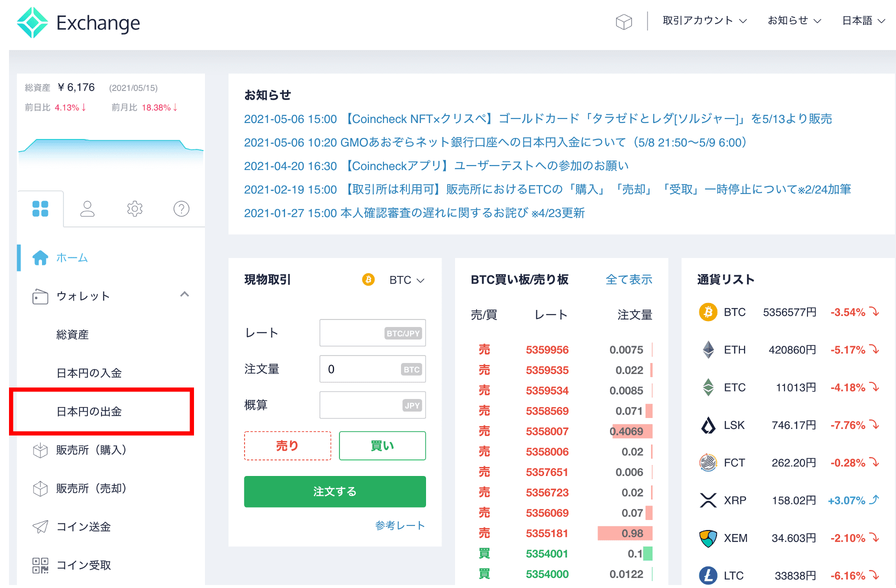896x588 pixels.
Task: Click the help question mark icon
Action: (x=181, y=208)
